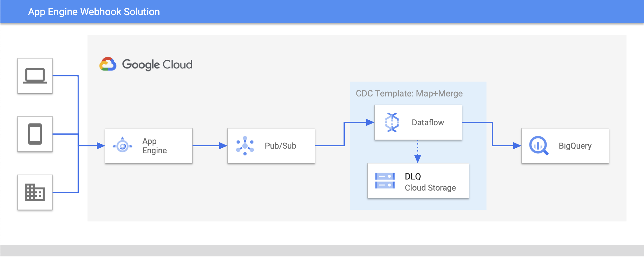
Task: Click the tablet device icon
Action: 35,134
